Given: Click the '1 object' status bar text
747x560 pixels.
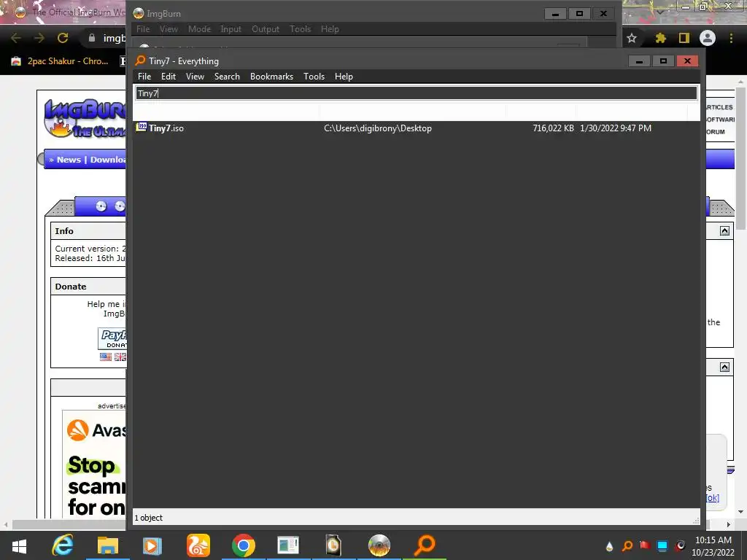Looking at the screenshot, I should pos(149,518).
